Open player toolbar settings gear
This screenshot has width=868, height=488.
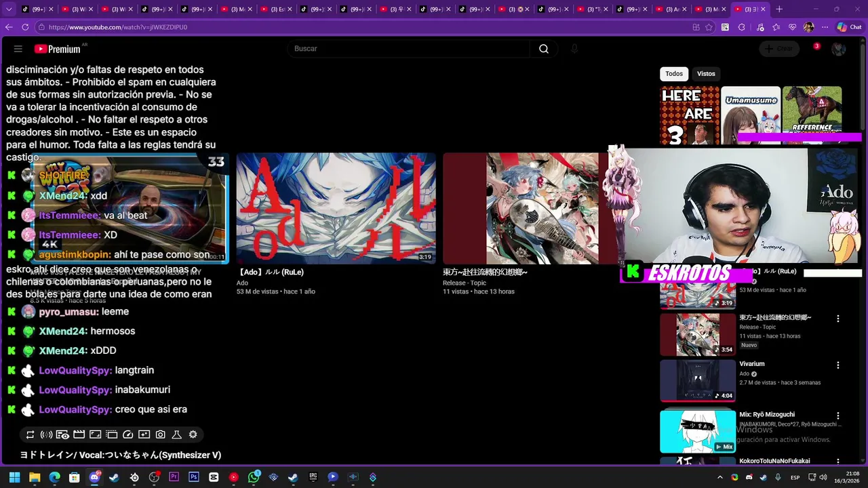[193, 434]
